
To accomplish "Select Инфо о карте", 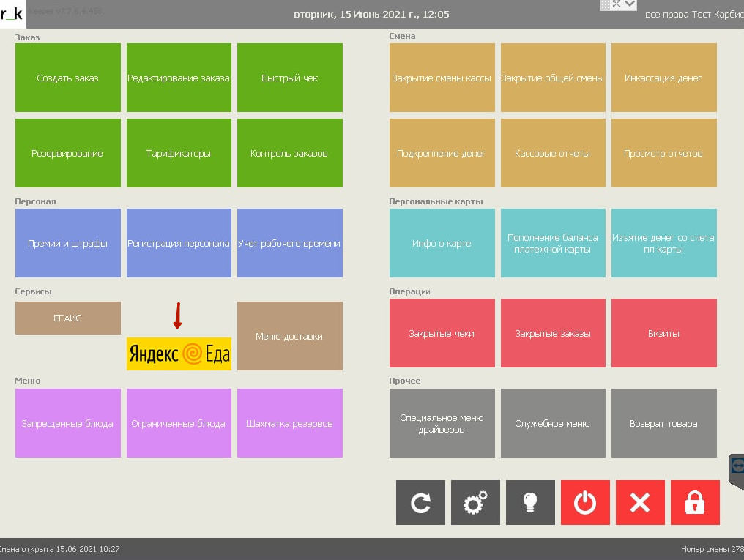I will pos(442,243).
